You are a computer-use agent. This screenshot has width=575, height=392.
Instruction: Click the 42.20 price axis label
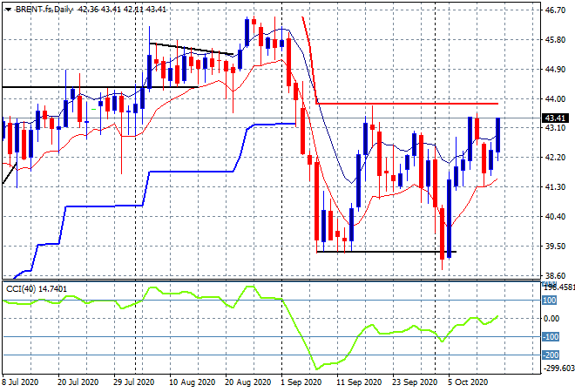(x=555, y=158)
